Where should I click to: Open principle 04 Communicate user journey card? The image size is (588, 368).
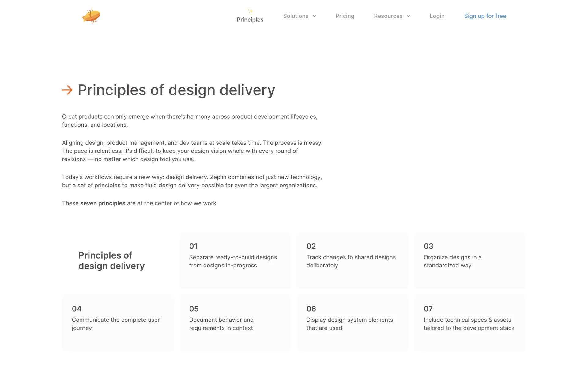[118, 323]
